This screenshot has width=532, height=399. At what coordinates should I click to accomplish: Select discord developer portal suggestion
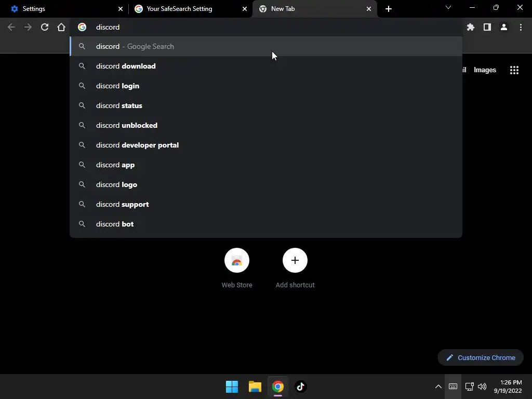pos(266,145)
